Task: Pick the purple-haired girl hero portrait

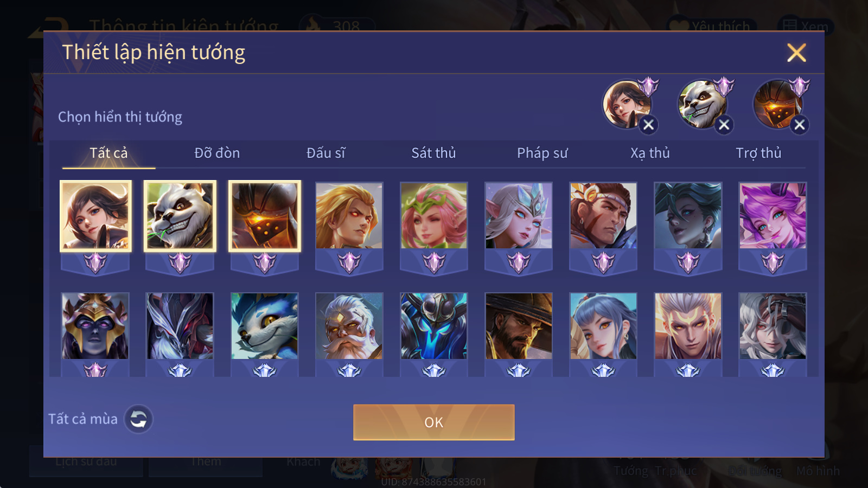Action: 773,216
